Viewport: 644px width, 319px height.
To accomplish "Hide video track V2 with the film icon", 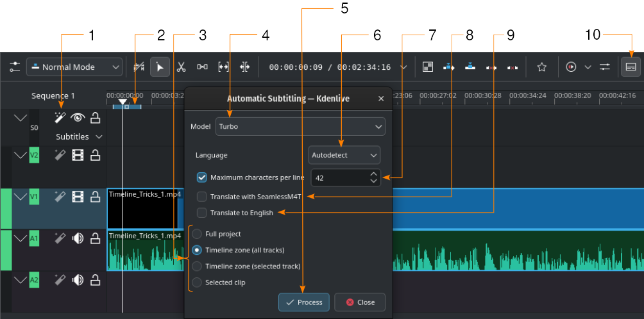I will tap(78, 156).
